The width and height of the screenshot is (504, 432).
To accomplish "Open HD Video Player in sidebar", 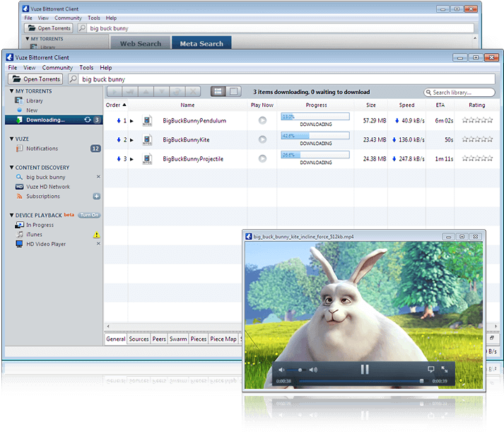I will pyautogui.click(x=46, y=244).
